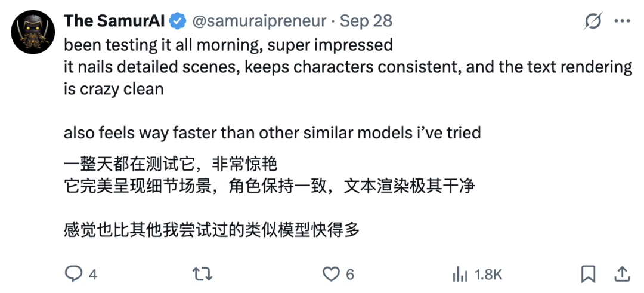Click the "also feels way faster" sentence
644x293 pixels.
point(272,132)
